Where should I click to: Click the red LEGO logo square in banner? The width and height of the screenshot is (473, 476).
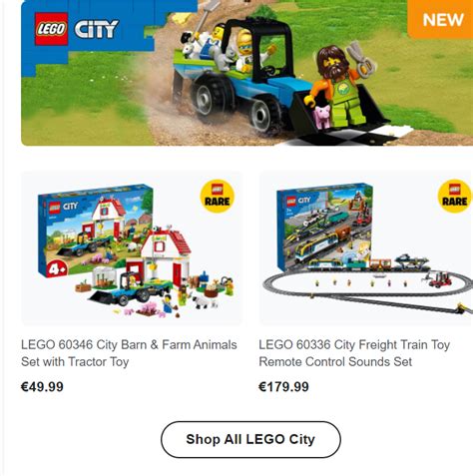coord(51,29)
